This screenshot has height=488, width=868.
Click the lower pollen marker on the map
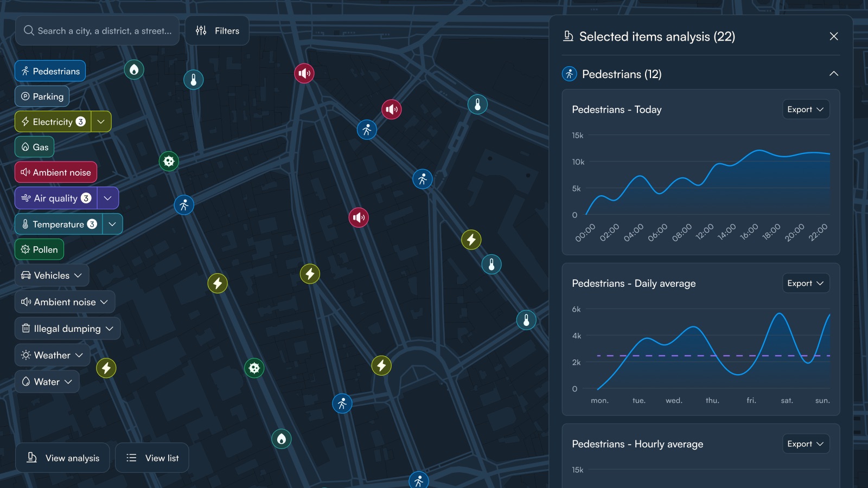point(254,368)
